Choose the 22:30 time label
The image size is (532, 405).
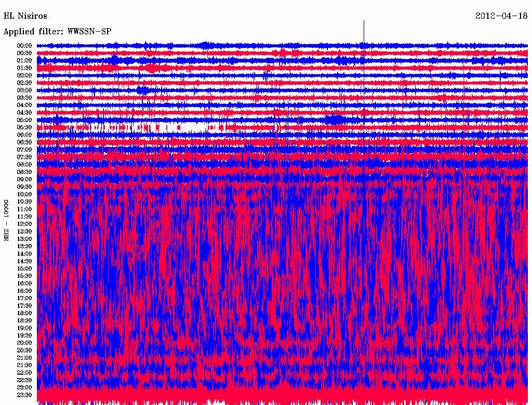(24, 380)
